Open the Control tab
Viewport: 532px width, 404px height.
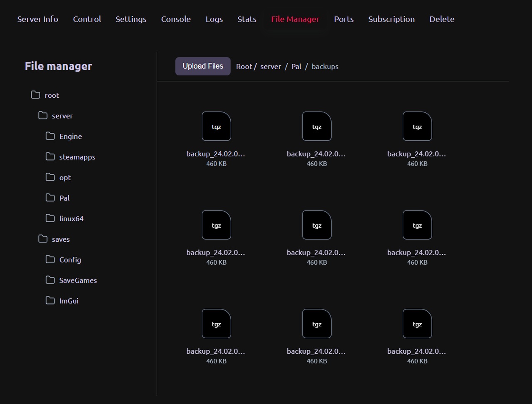click(87, 19)
